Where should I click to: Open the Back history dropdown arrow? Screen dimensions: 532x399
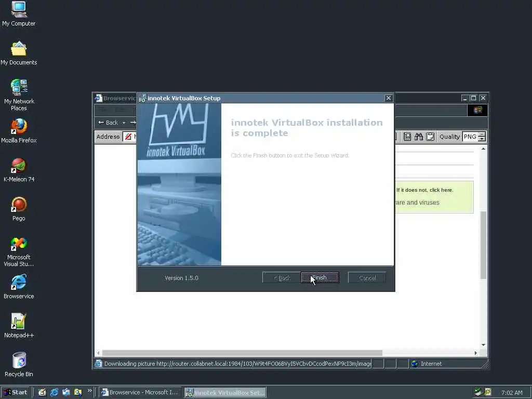coord(124,123)
